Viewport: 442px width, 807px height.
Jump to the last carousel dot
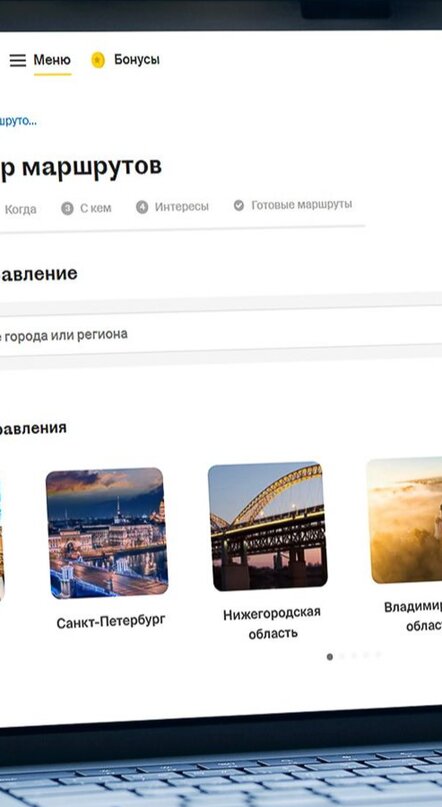(378, 655)
